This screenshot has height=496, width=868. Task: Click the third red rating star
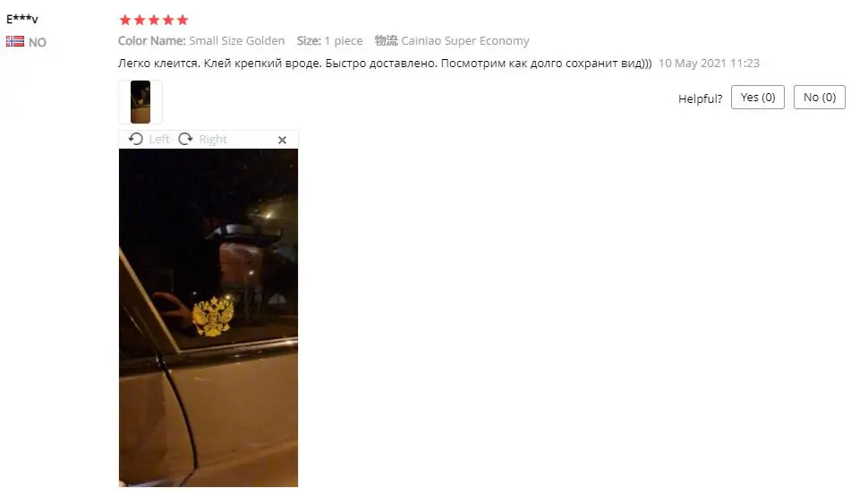[154, 21]
